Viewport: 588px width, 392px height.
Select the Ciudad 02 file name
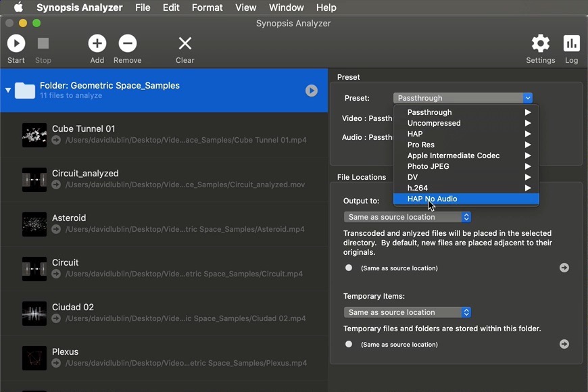73,308
